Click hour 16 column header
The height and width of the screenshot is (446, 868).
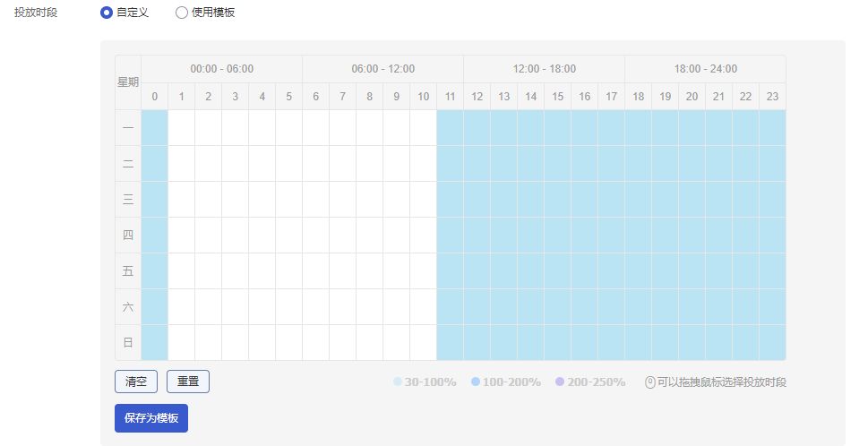(584, 97)
